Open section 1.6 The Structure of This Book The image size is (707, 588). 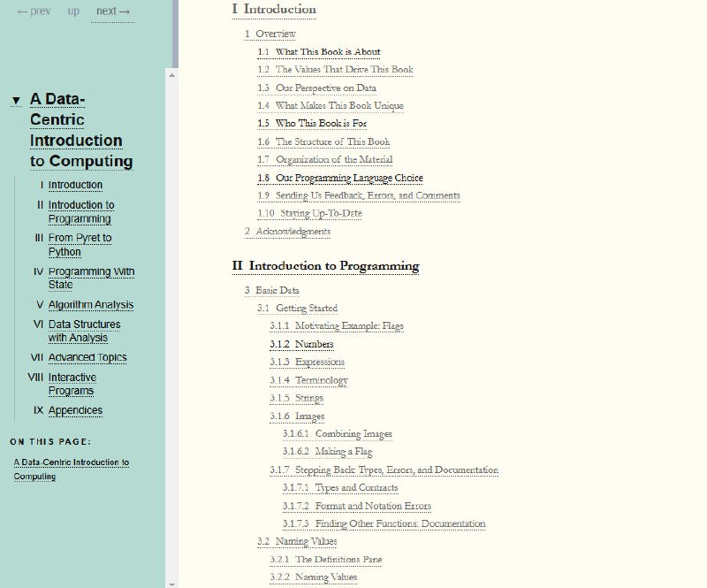click(x=323, y=141)
